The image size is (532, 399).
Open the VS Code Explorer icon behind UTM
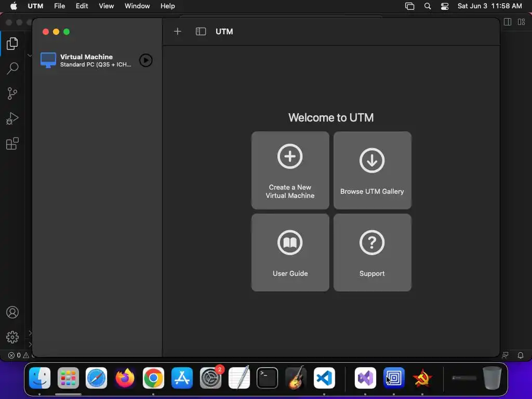coord(12,44)
